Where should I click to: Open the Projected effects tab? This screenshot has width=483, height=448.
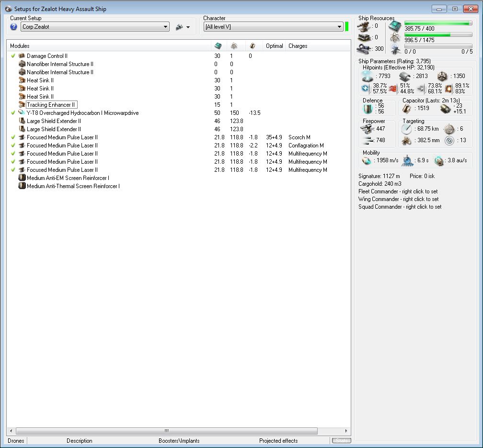pyautogui.click(x=278, y=441)
